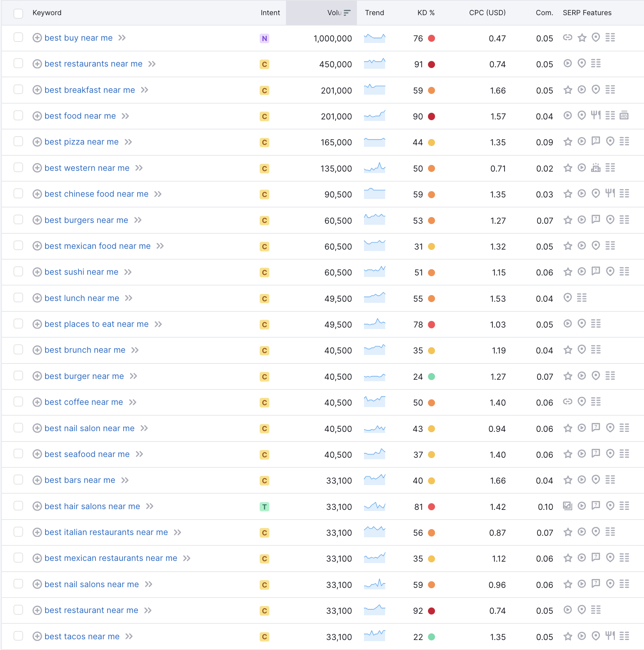Expand the arrows next to 'best breakfast near me'
The width and height of the screenshot is (644, 650).
coord(145,90)
